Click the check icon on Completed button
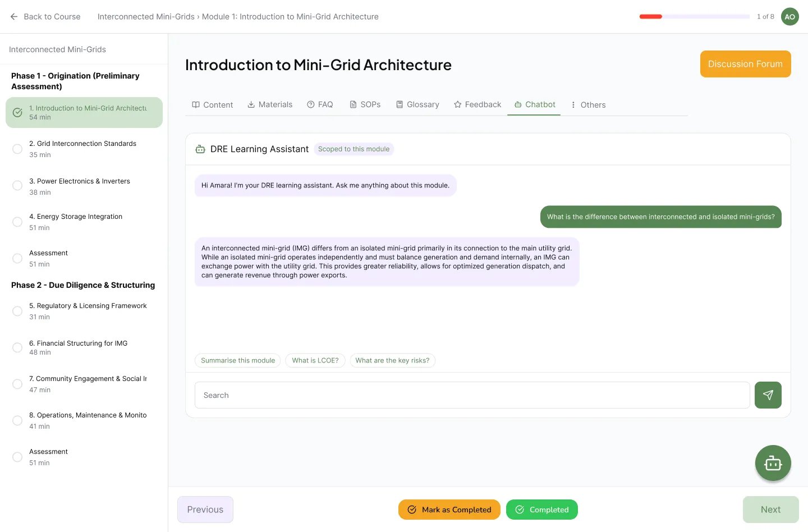Viewport: 808px width, 532px height. pyautogui.click(x=520, y=510)
